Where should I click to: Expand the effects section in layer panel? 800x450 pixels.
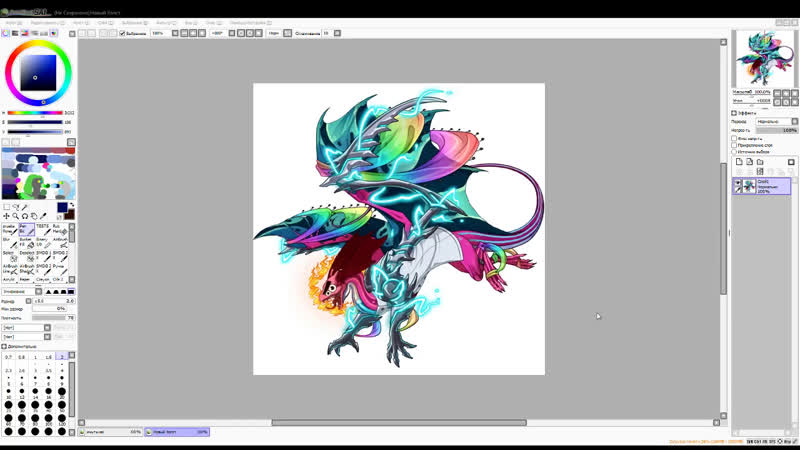coord(734,113)
